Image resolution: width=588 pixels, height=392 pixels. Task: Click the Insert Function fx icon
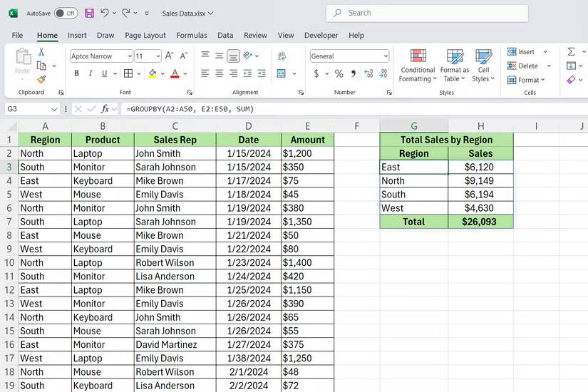(x=105, y=109)
